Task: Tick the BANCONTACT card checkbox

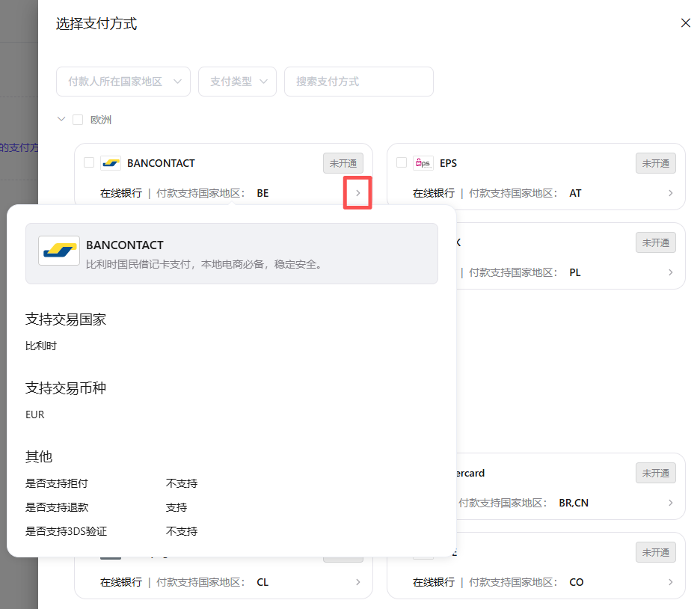Action: [89, 162]
